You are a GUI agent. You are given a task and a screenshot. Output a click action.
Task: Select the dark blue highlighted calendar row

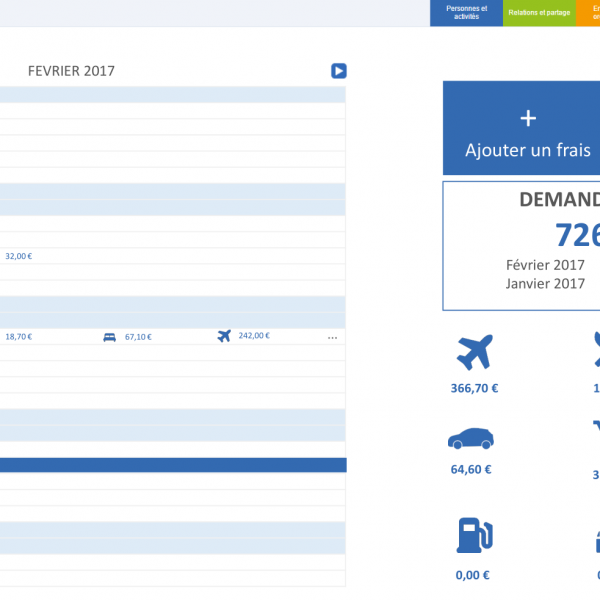click(172, 465)
